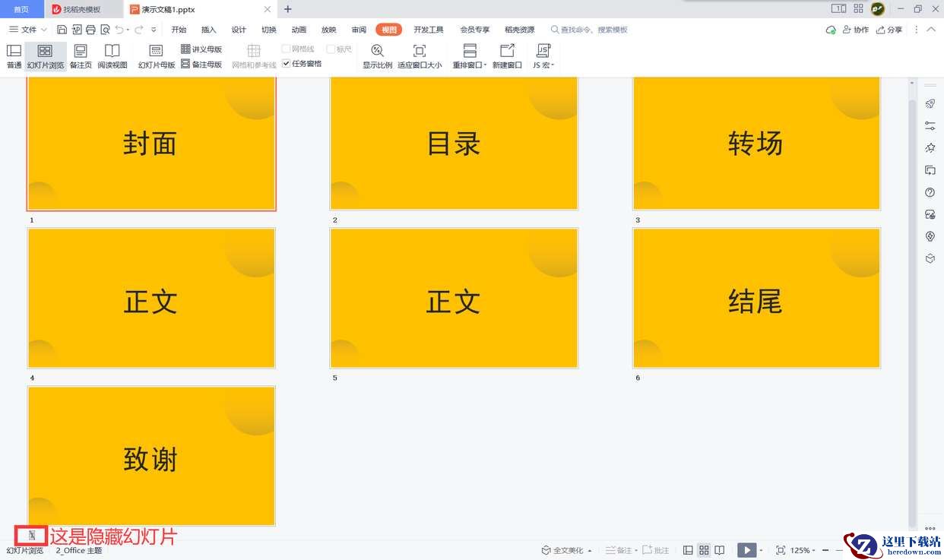The height and width of the screenshot is (560, 944).
Task: Open the 文件 file menu dropdown
Action: click(x=28, y=30)
